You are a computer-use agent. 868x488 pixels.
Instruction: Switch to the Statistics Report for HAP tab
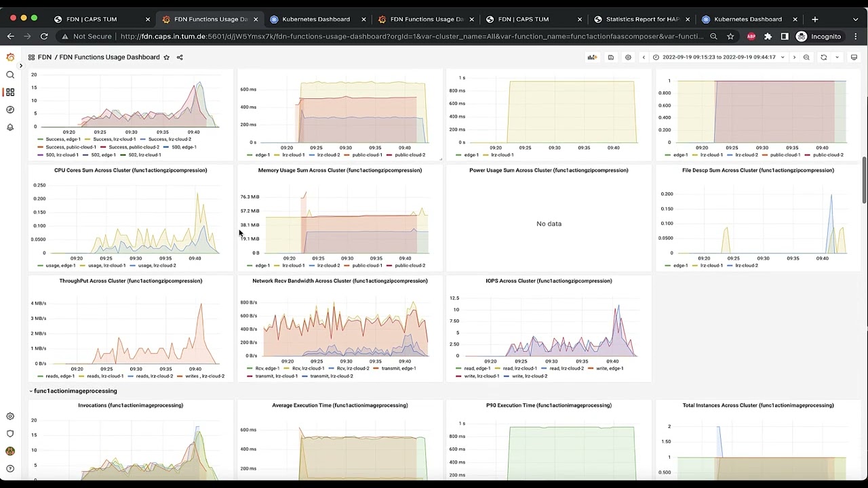642,19
